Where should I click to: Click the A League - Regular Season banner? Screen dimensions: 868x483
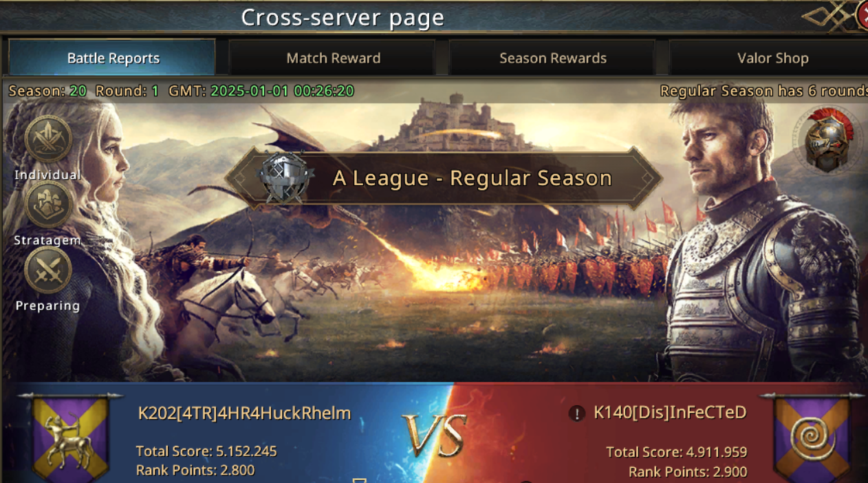click(444, 178)
